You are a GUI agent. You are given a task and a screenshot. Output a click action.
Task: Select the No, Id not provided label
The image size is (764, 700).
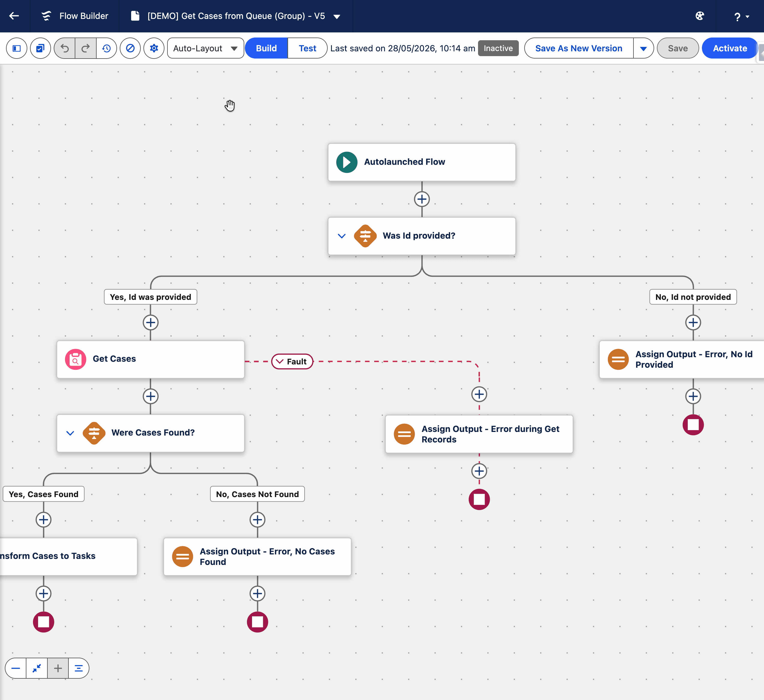pos(693,297)
